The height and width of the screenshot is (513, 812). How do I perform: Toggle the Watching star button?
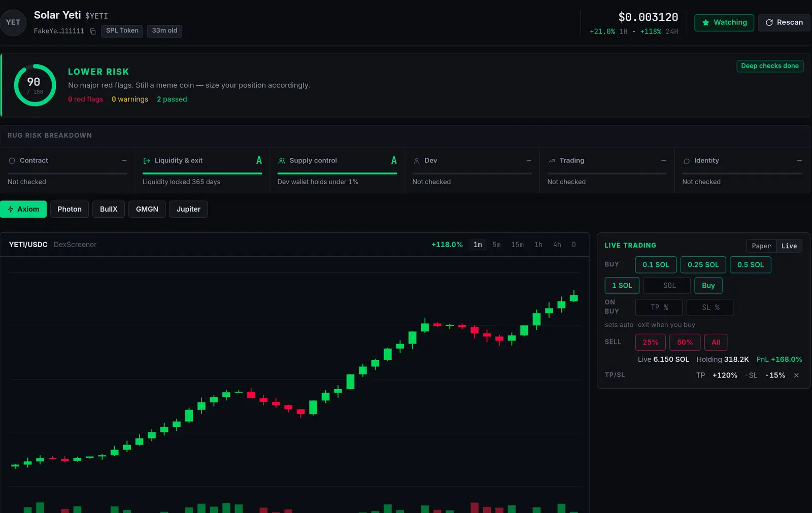coord(724,23)
